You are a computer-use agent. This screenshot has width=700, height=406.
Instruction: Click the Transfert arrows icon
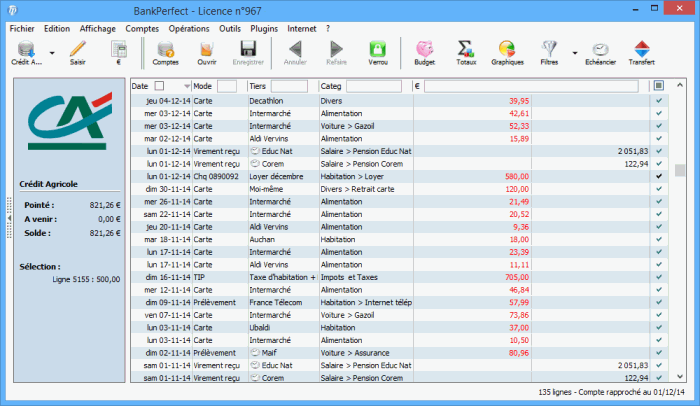(x=642, y=49)
